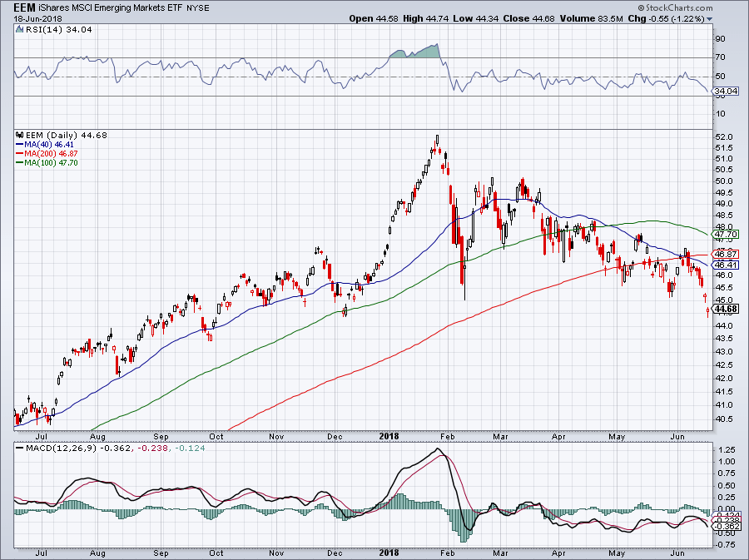Viewport: 749px width, 560px height.
Task: Select the green MA(100) line swatch
Action: pyautogui.click(x=18, y=162)
